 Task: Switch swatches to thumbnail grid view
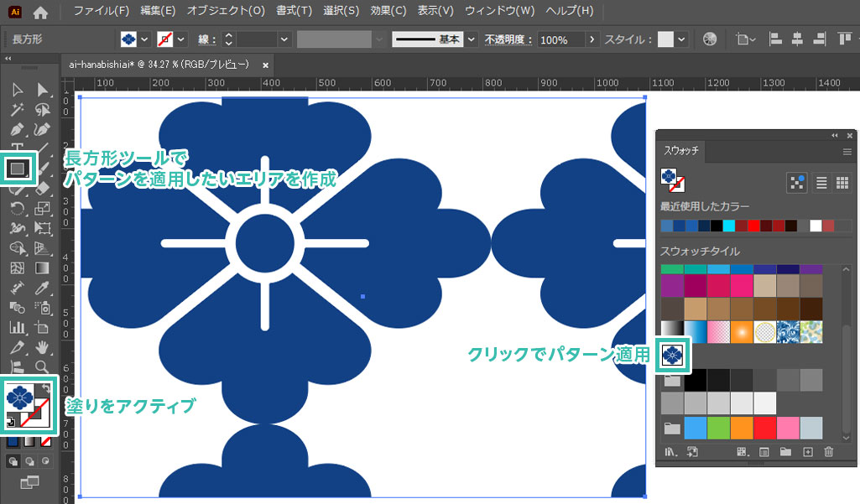click(842, 183)
